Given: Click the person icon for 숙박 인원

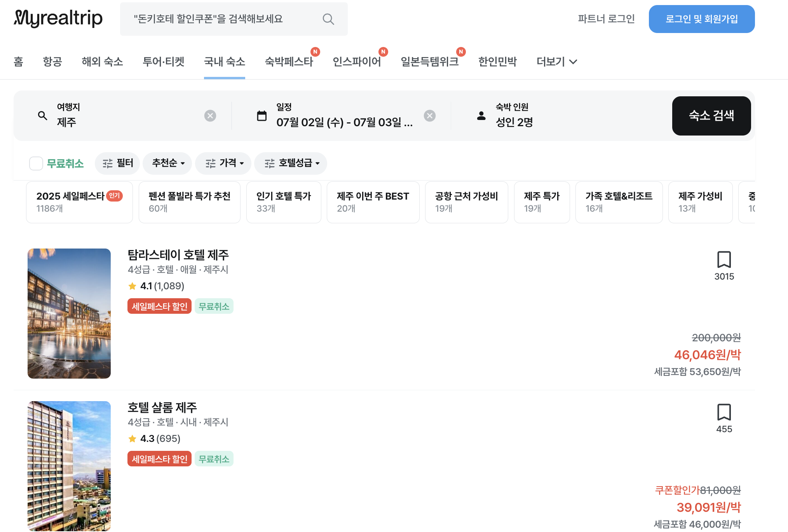Looking at the screenshot, I should pos(481,116).
